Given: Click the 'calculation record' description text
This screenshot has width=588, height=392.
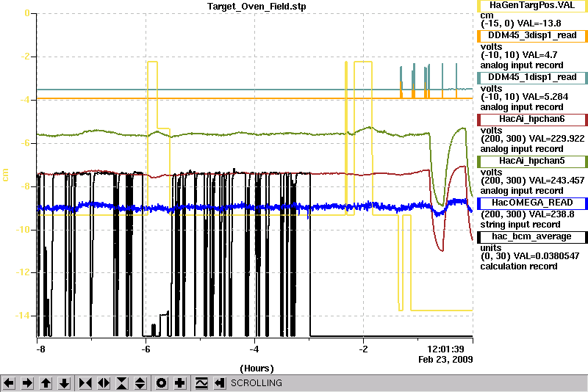Looking at the screenshot, I should tap(519, 266).
